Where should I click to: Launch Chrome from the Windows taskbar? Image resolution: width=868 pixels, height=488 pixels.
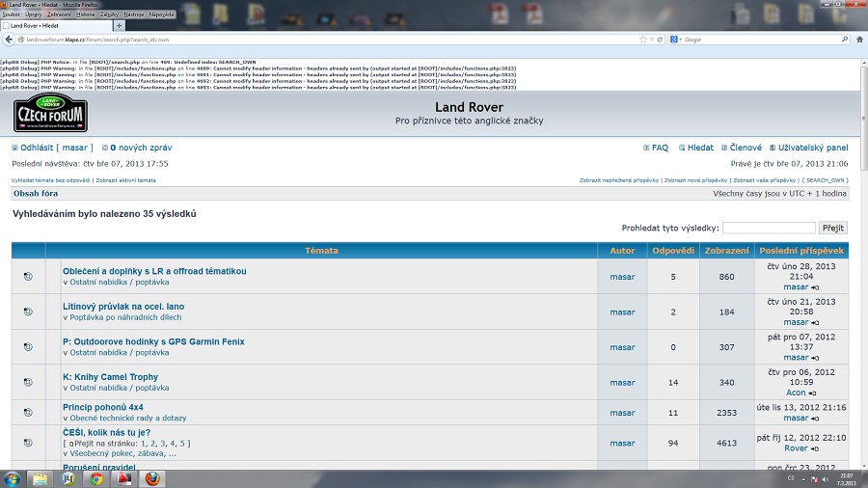(96, 478)
